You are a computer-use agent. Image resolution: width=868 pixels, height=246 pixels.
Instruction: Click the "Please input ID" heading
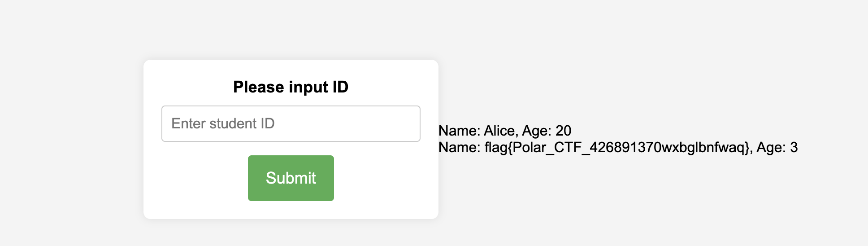pyautogui.click(x=291, y=87)
